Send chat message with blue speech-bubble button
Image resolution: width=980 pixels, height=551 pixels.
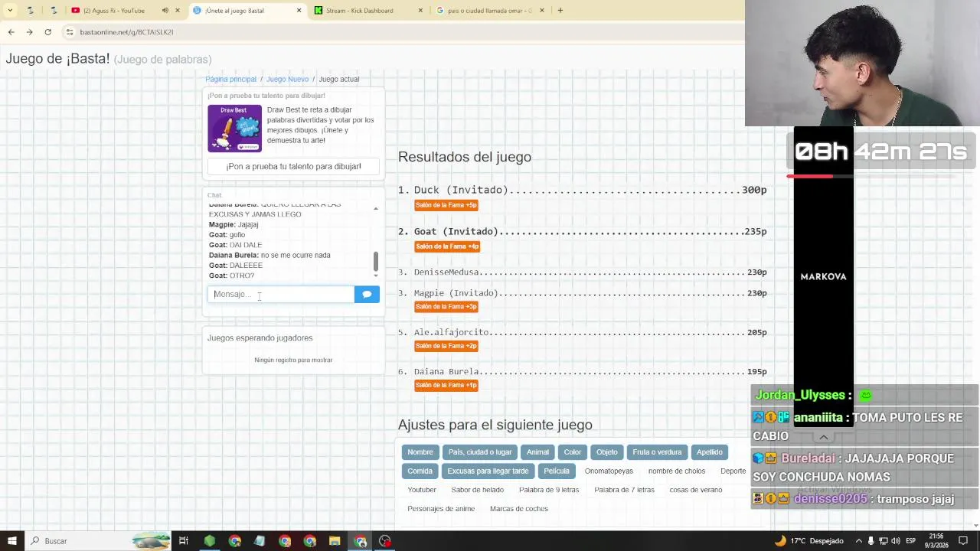[367, 294]
